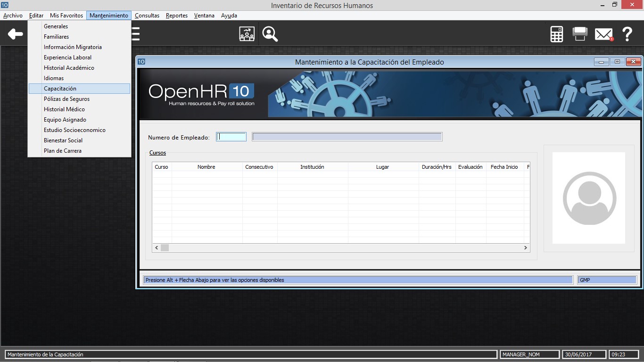Select Generales from Mantenimiento menu

coord(56,26)
